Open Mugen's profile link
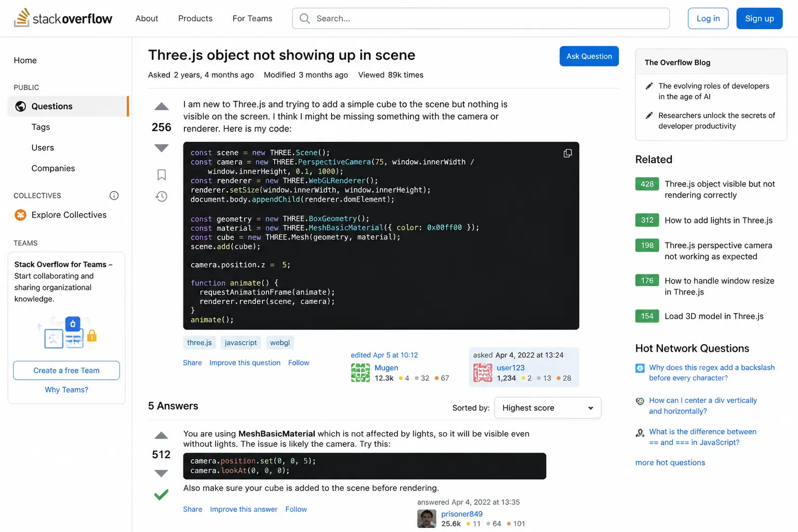Screen dimensions: 798x532 387,368
